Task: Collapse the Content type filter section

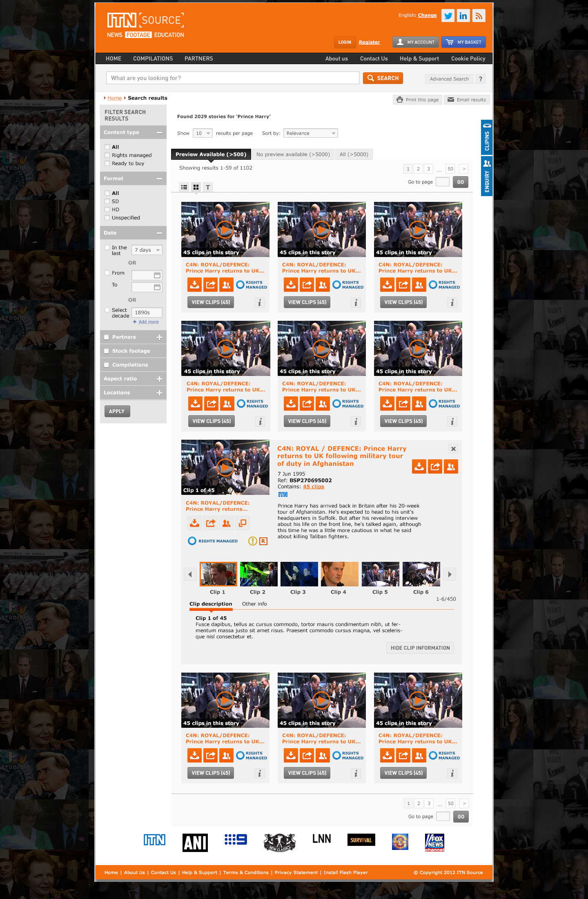Action: [159, 132]
